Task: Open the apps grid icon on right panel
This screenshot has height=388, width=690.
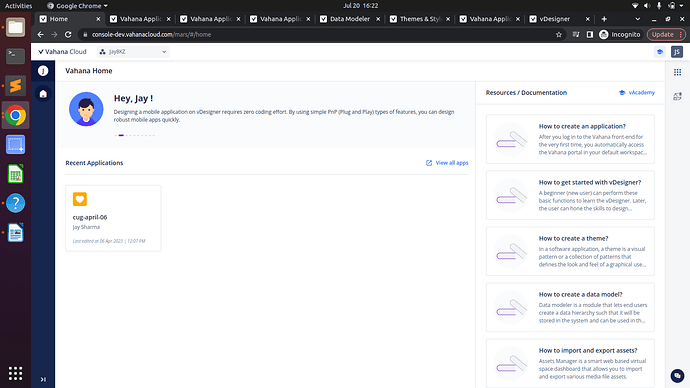Action: pyautogui.click(x=677, y=72)
